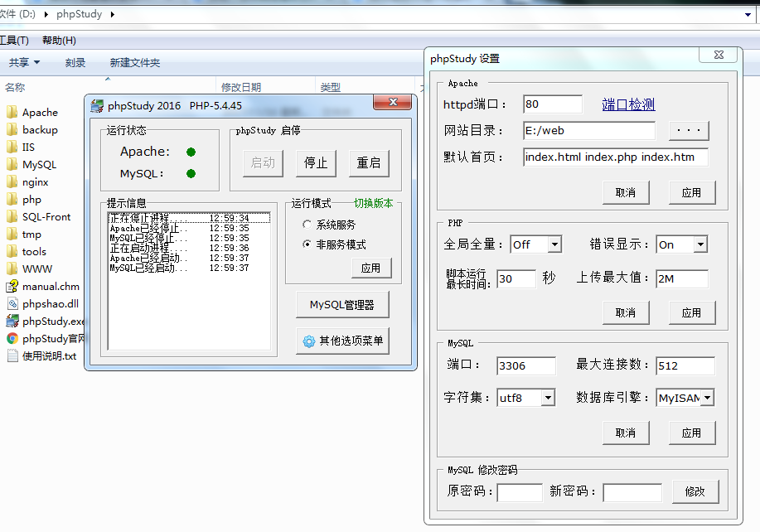Select the nginx folder icon
760x532 pixels.
point(12,182)
